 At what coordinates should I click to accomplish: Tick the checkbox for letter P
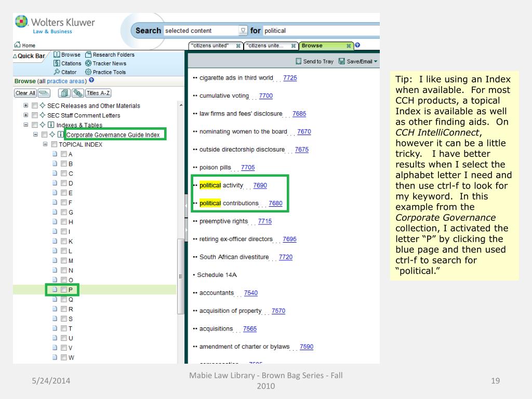(63, 289)
